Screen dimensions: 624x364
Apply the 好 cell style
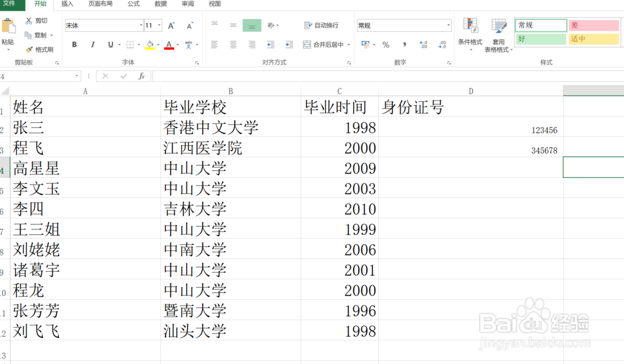(x=539, y=39)
